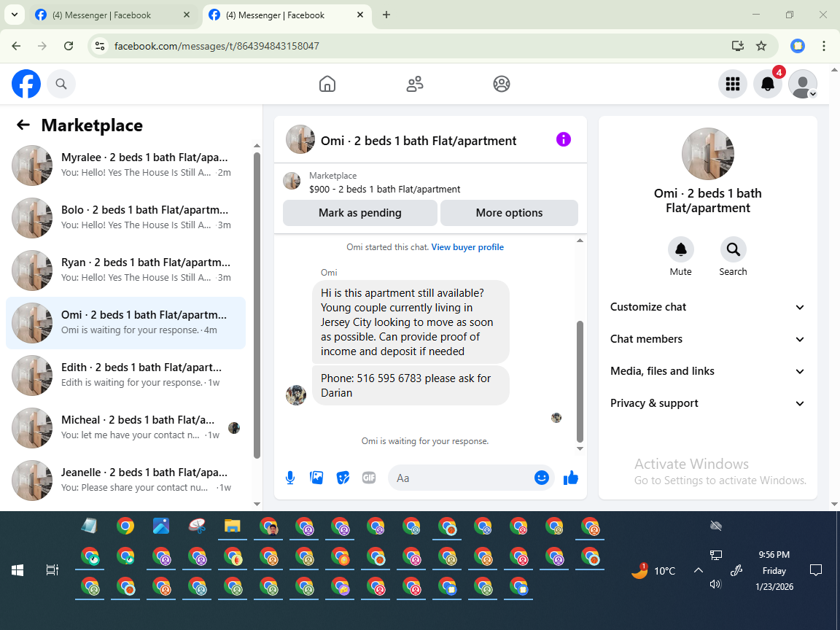Screen dimensions: 840x630
Task: Open the sticker picker icon
Action: [343, 478]
